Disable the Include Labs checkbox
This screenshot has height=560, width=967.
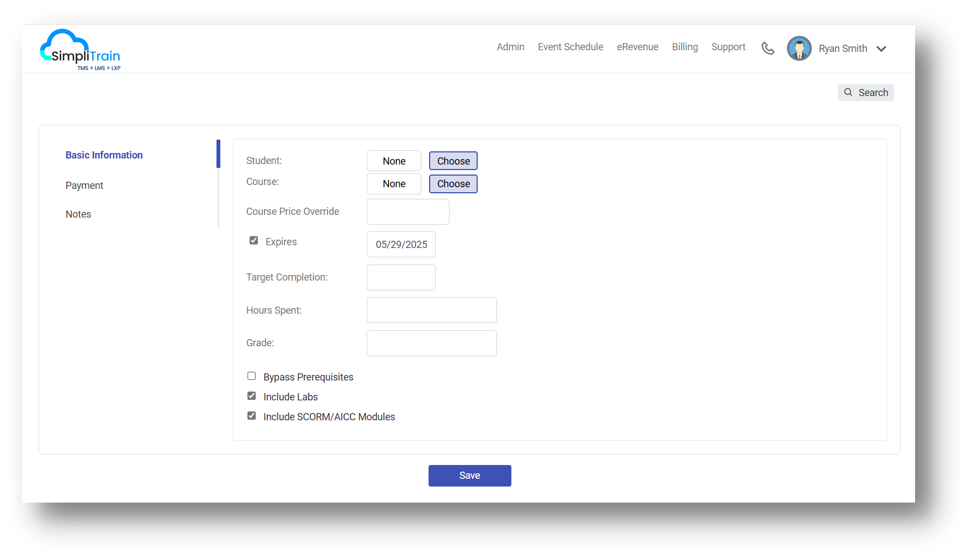pos(251,395)
